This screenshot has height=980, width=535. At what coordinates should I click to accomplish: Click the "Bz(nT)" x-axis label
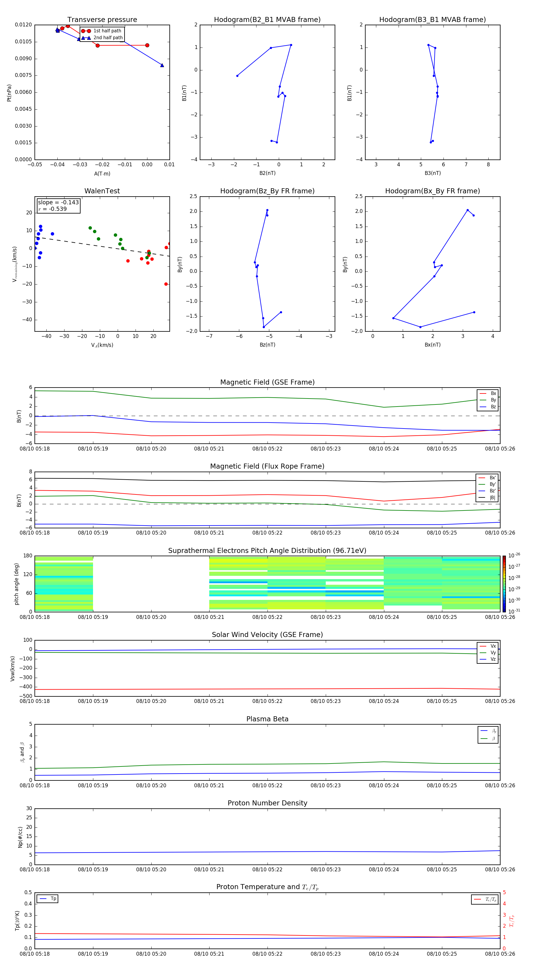click(267, 345)
